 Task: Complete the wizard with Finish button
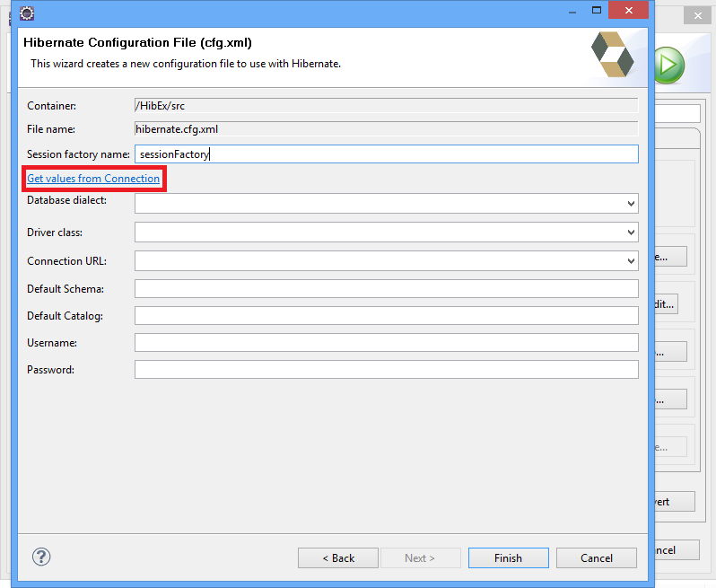[x=508, y=557]
